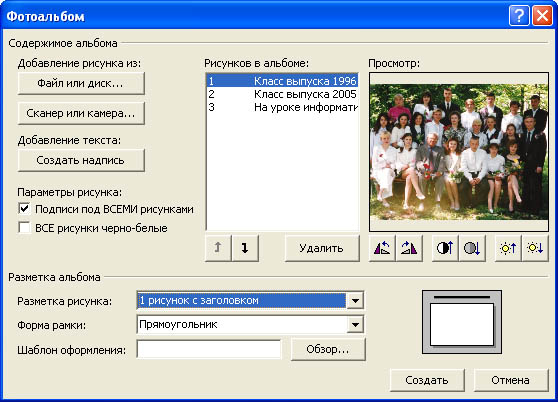Image resolution: width=558 pixels, height=402 pixels.
Task: Select list item 'На уроке информати'
Action: pyautogui.click(x=282, y=107)
